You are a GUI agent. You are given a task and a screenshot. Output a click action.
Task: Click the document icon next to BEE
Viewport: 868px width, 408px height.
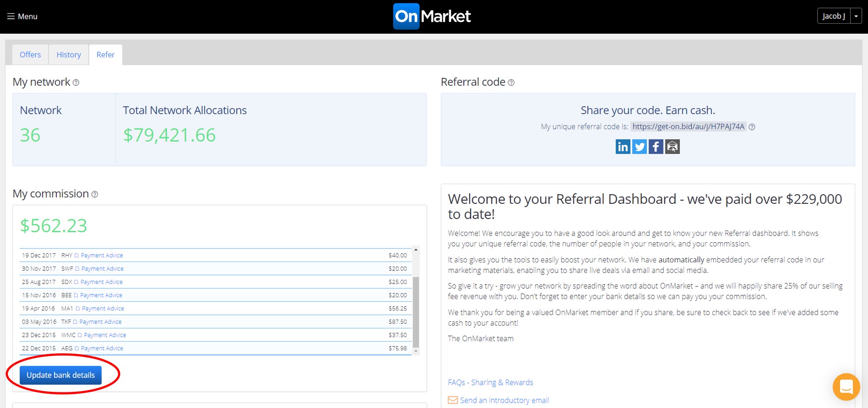[x=76, y=295]
